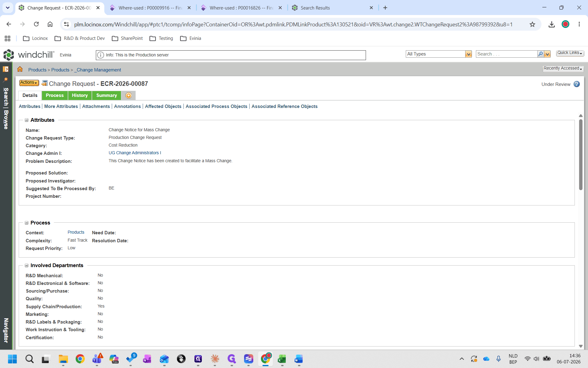Reload the page with browser refresh icon
The image size is (588, 368).
(36, 24)
